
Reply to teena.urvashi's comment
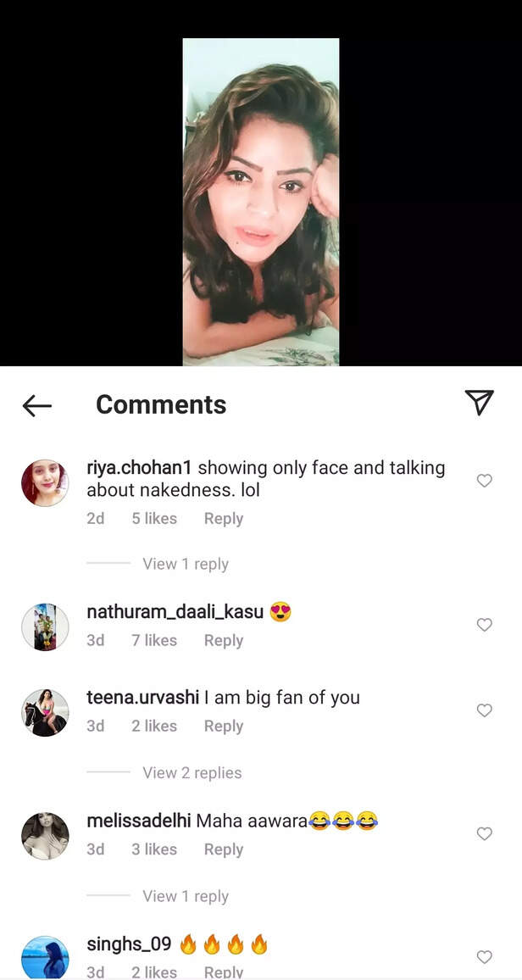pos(223,726)
